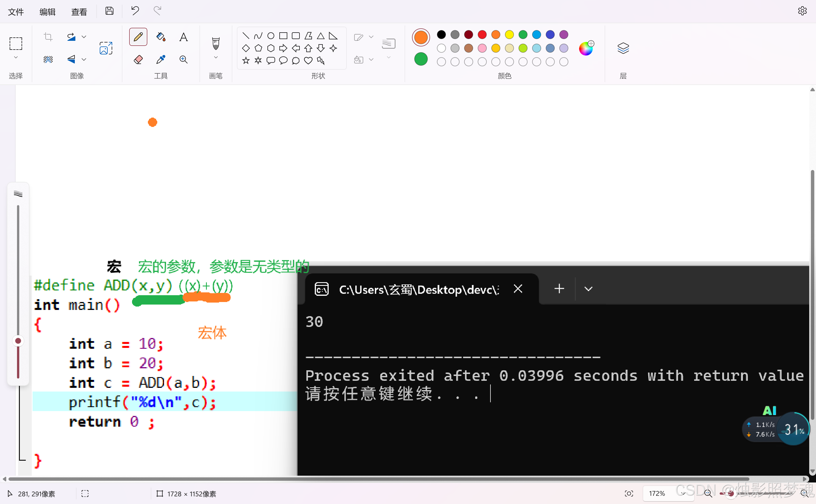Select the primary orange color 1
Viewport: 816px width, 504px height.
pos(421,37)
